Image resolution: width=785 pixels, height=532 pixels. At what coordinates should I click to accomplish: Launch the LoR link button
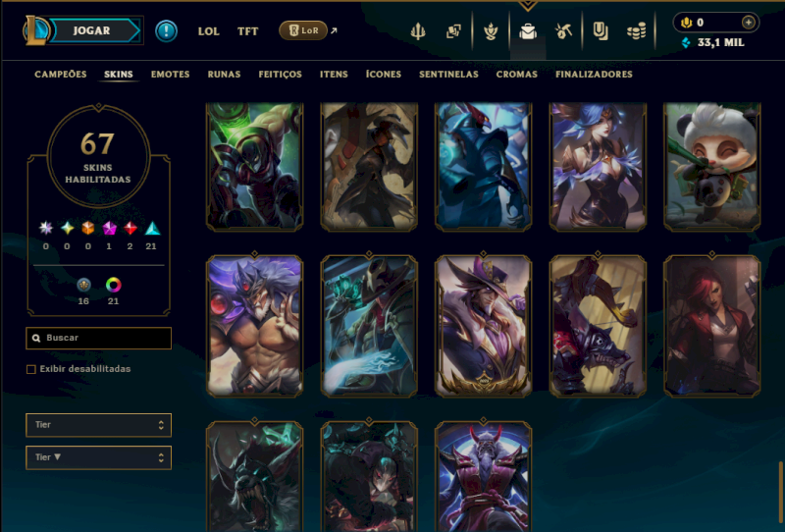click(x=303, y=30)
